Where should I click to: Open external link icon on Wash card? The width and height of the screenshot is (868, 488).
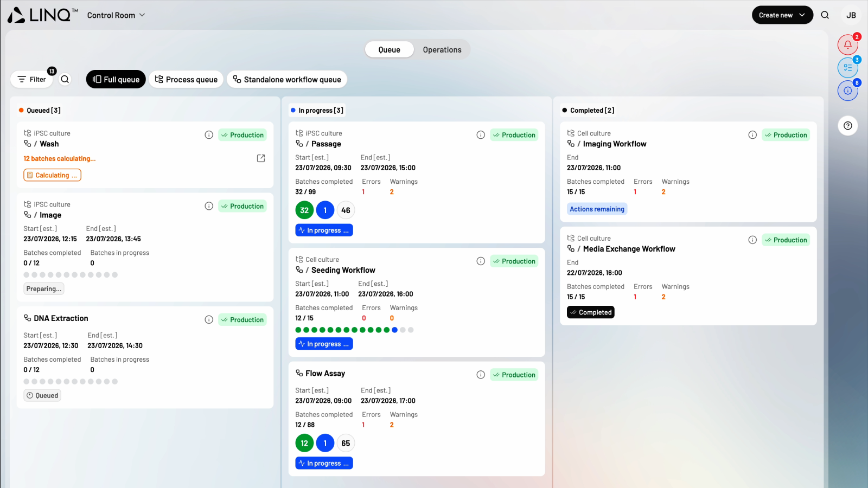tap(261, 158)
